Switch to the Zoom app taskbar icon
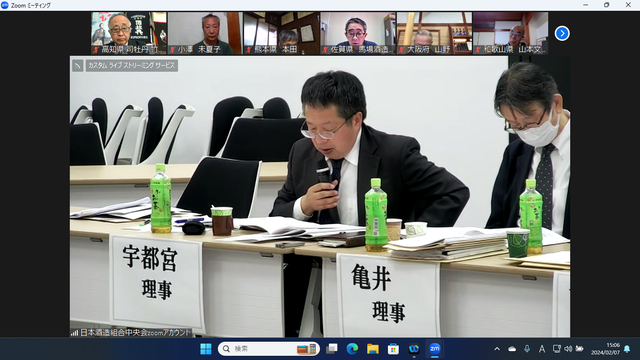The width and height of the screenshot is (640, 360). pyautogui.click(x=435, y=349)
